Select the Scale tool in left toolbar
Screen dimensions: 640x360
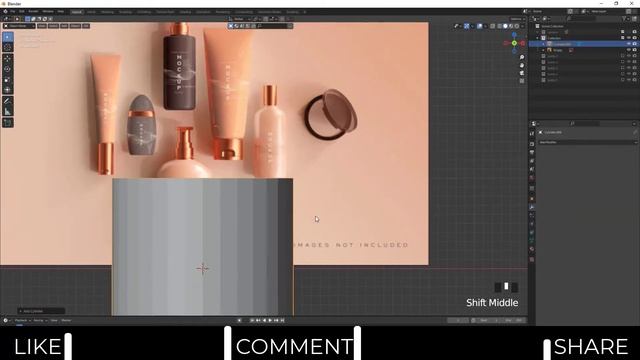coord(7,80)
